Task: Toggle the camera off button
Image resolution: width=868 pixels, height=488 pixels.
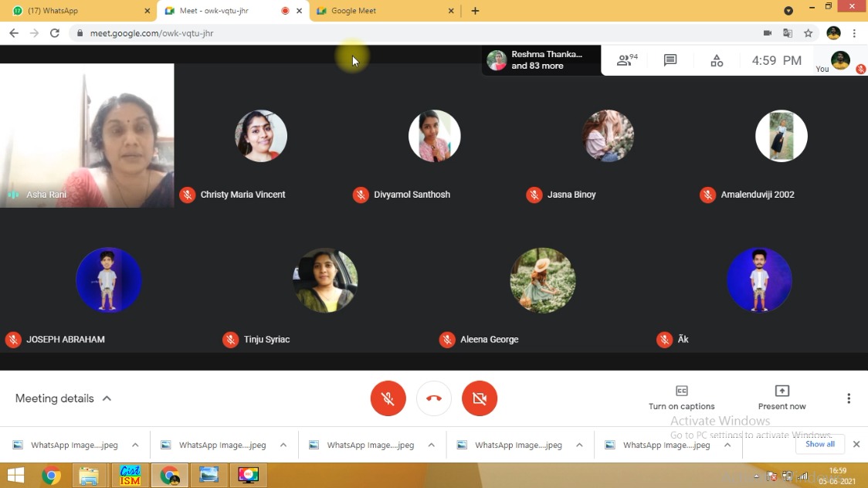Action: tap(479, 398)
